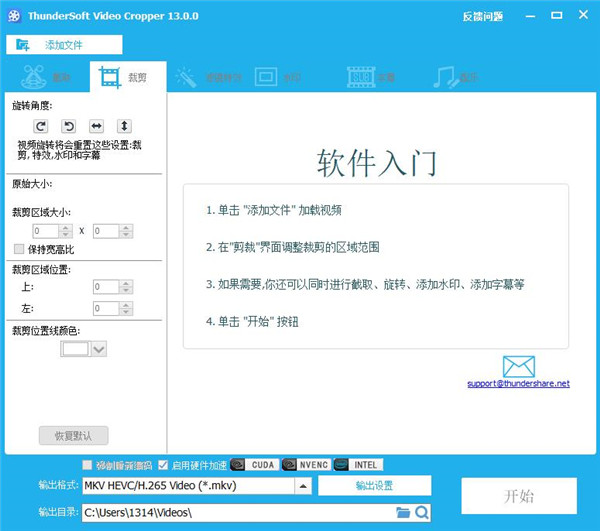Click the rotate clockwise icon
The width and height of the screenshot is (600, 531).
tap(41, 126)
